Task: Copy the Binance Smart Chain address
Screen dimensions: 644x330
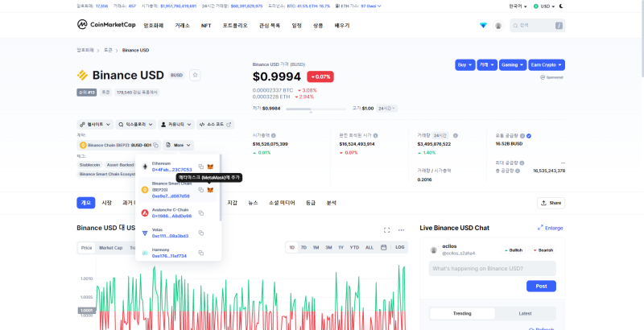Action: [200, 190]
